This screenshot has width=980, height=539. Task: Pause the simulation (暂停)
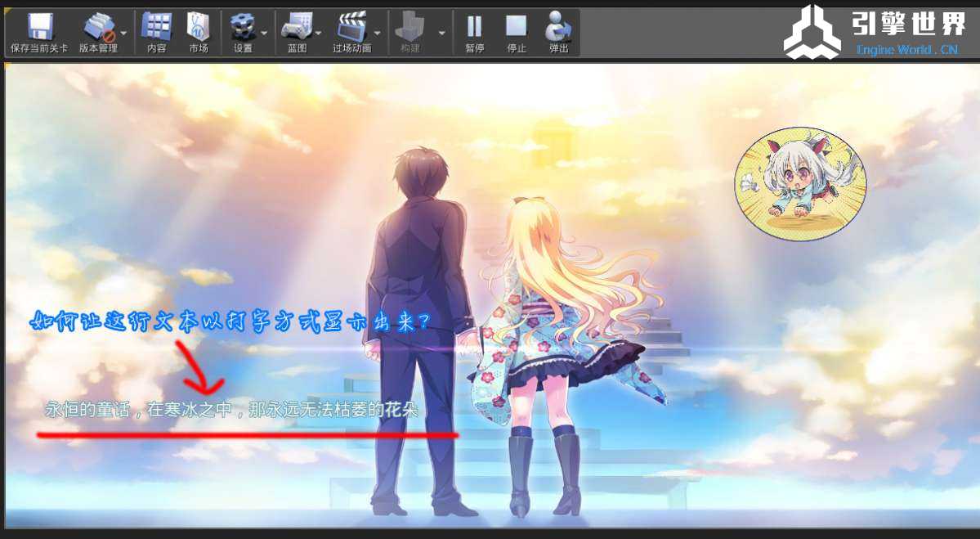tap(474, 34)
